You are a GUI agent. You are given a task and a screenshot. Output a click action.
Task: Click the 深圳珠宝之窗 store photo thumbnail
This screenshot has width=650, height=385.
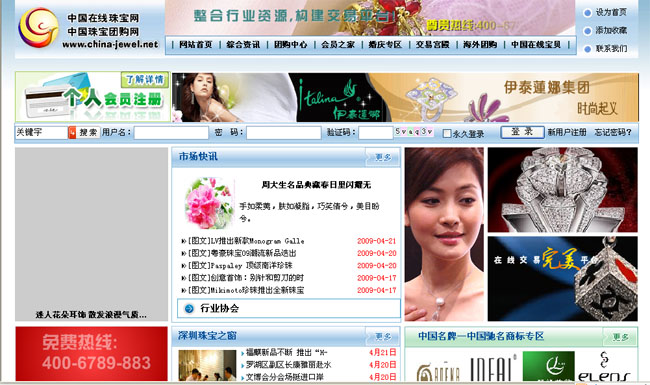tap(207, 366)
